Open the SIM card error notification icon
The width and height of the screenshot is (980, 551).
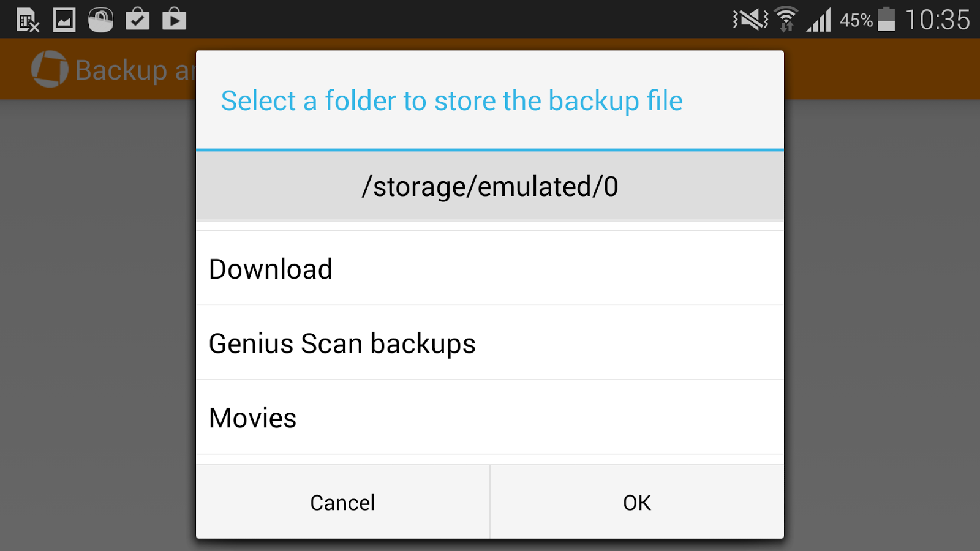tap(28, 20)
